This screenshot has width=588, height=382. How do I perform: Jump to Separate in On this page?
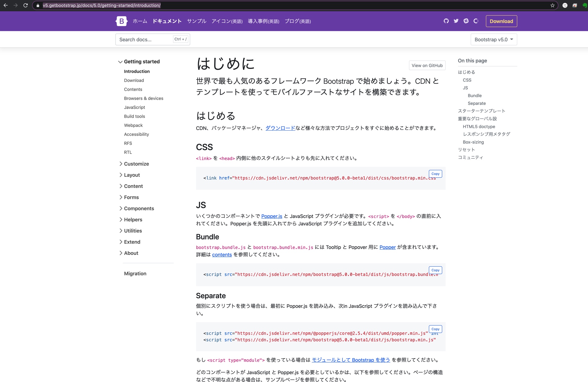(477, 103)
